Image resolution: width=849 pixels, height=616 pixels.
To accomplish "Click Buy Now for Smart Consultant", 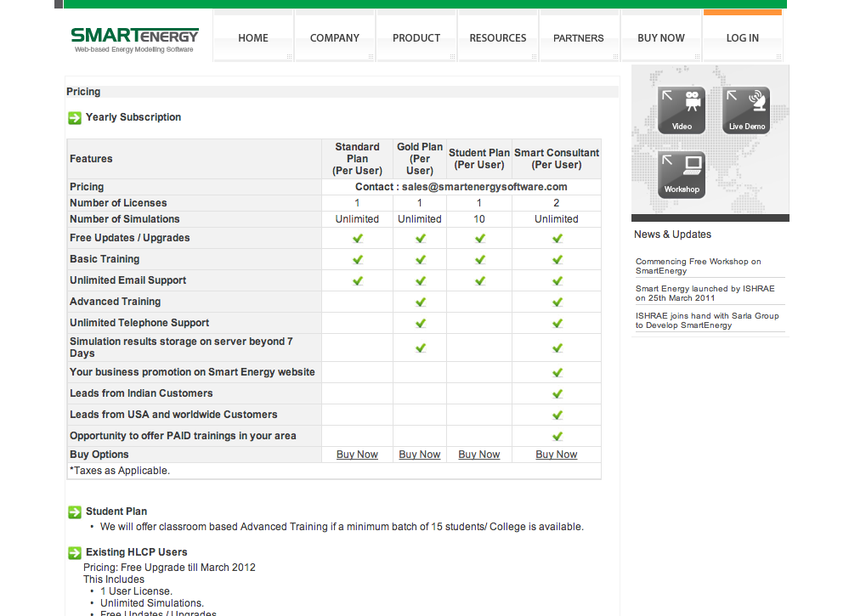I will coord(557,455).
